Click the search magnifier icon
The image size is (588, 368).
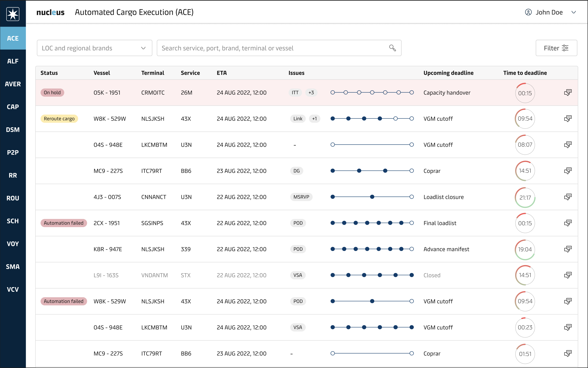pos(392,48)
